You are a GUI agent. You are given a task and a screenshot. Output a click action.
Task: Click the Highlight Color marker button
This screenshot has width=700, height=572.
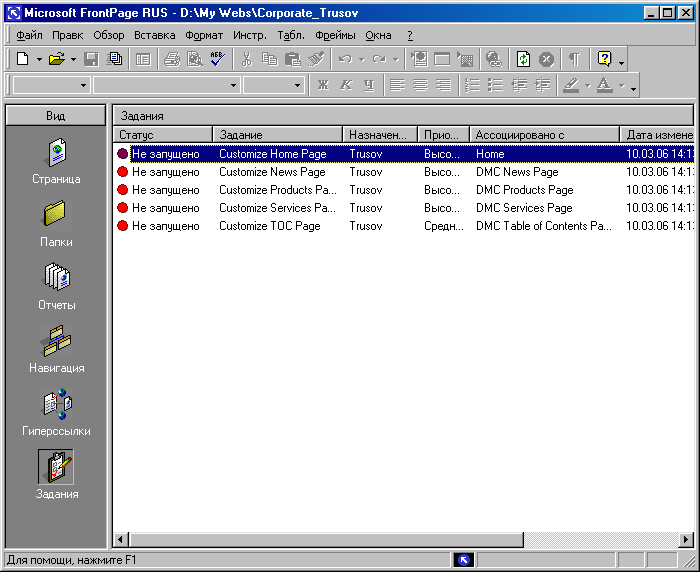(x=571, y=85)
